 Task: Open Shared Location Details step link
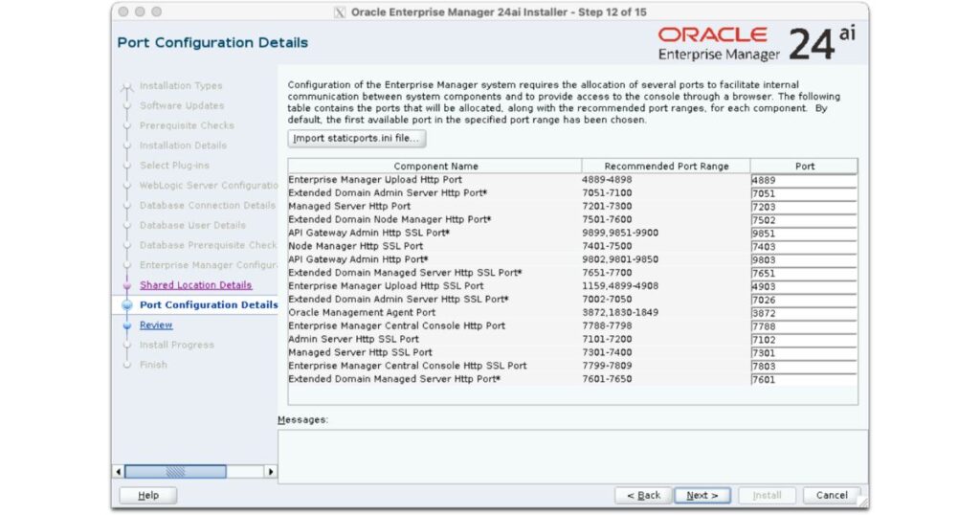click(195, 285)
